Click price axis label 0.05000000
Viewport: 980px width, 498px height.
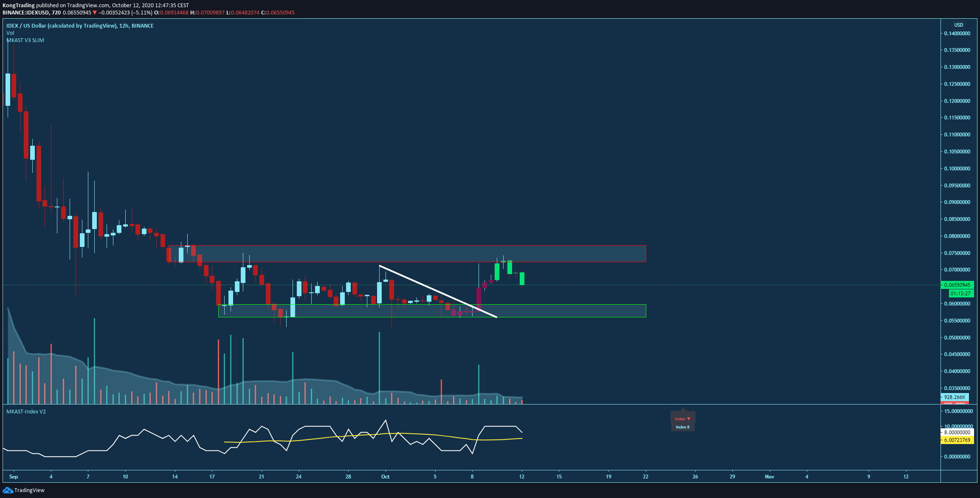(957, 338)
